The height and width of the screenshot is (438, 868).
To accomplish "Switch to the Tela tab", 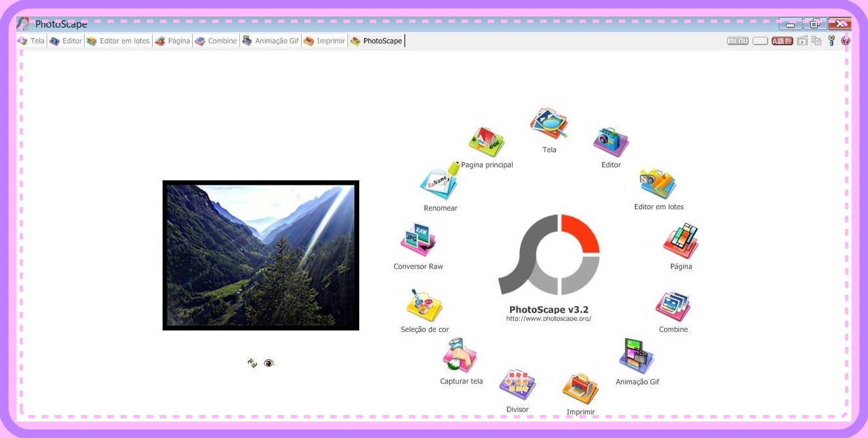I will [x=31, y=41].
